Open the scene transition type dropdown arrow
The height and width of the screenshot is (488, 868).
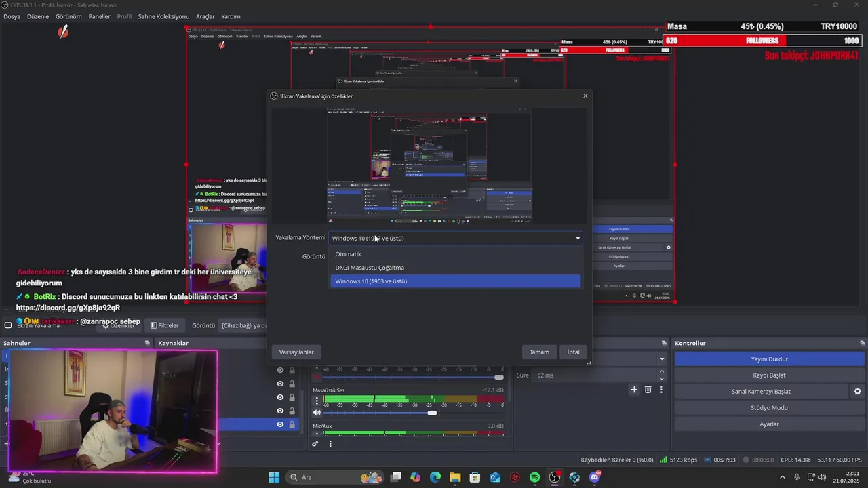[x=662, y=359]
